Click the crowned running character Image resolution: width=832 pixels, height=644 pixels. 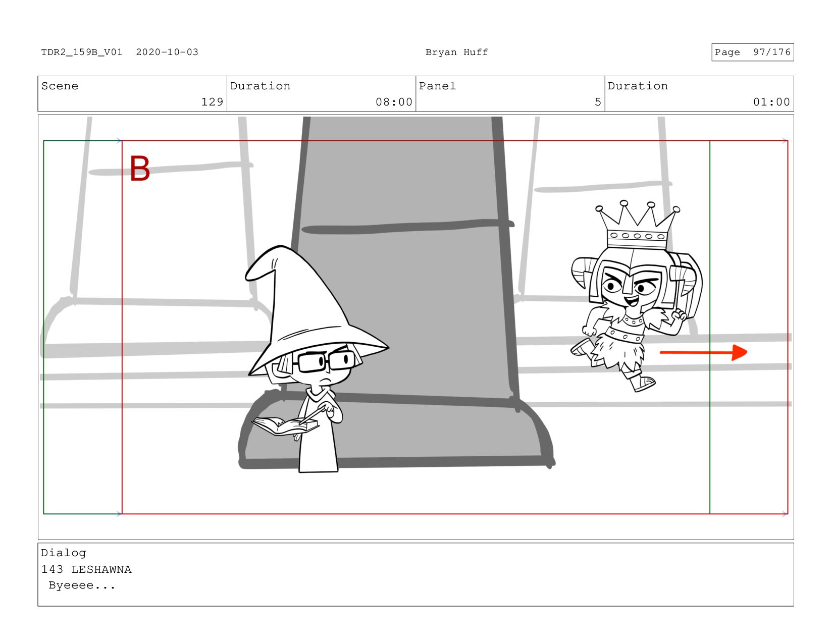point(636,296)
